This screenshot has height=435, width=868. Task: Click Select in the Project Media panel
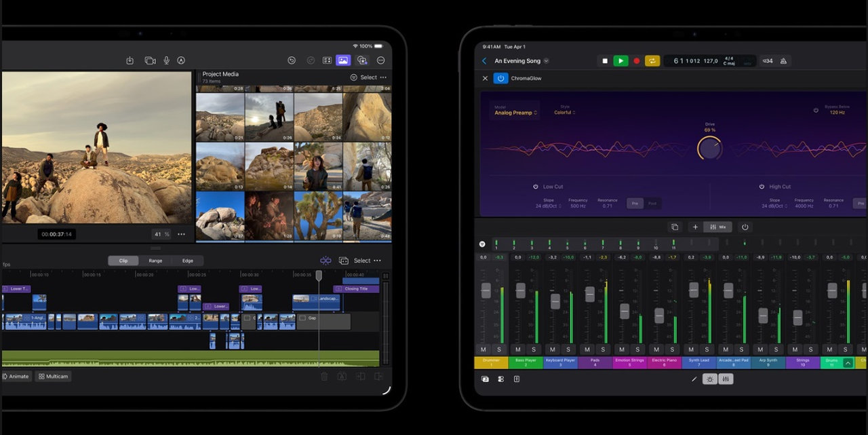coord(368,77)
